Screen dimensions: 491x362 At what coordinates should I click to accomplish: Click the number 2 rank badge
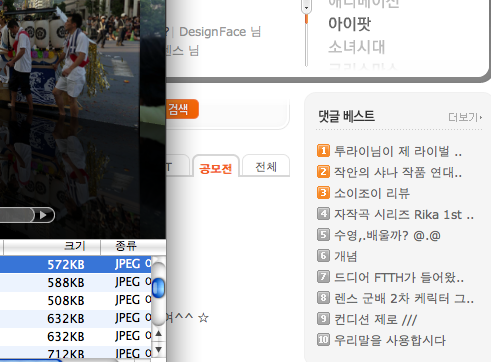[323, 172]
